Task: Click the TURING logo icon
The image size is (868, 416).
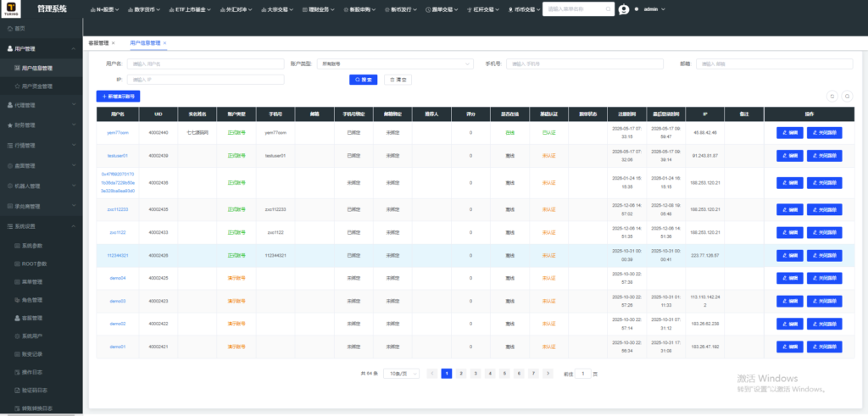Action: pyautogui.click(x=10, y=8)
